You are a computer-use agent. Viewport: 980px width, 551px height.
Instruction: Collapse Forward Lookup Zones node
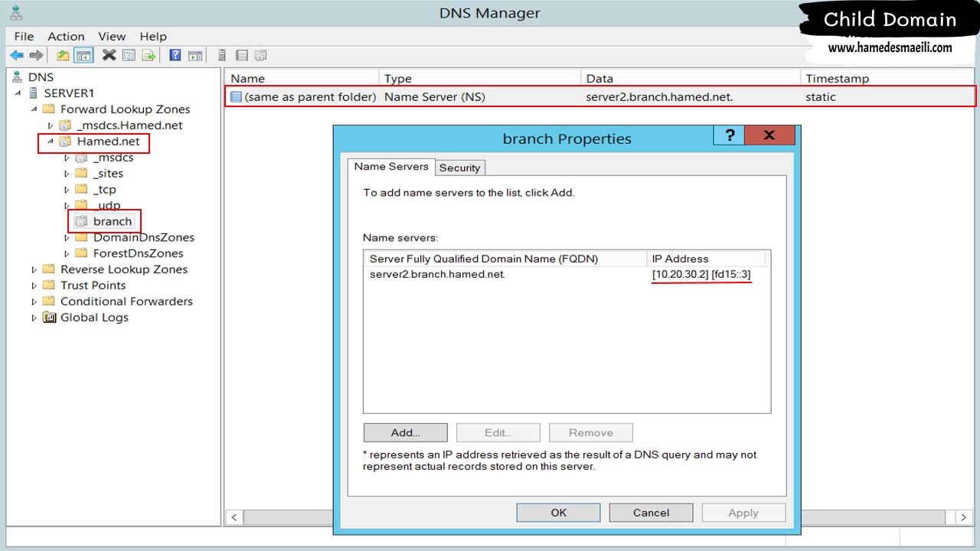coord(34,109)
